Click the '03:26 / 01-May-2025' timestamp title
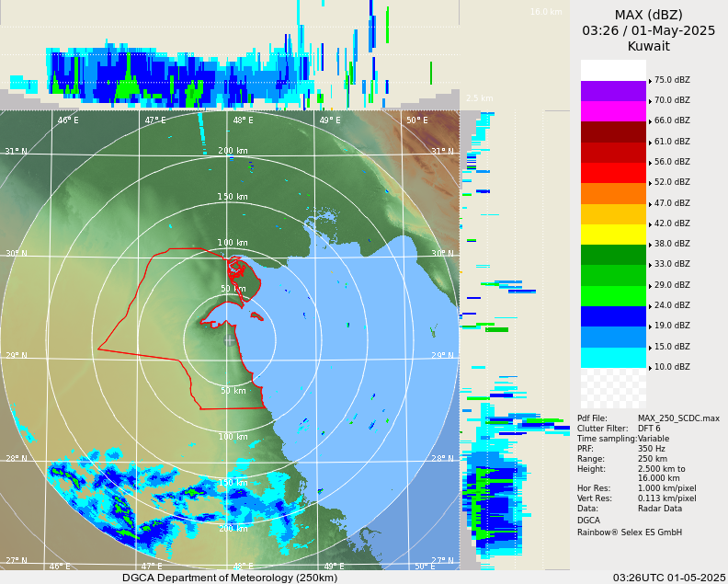This screenshot has width=728, height=584. click(x=649, y=30)
